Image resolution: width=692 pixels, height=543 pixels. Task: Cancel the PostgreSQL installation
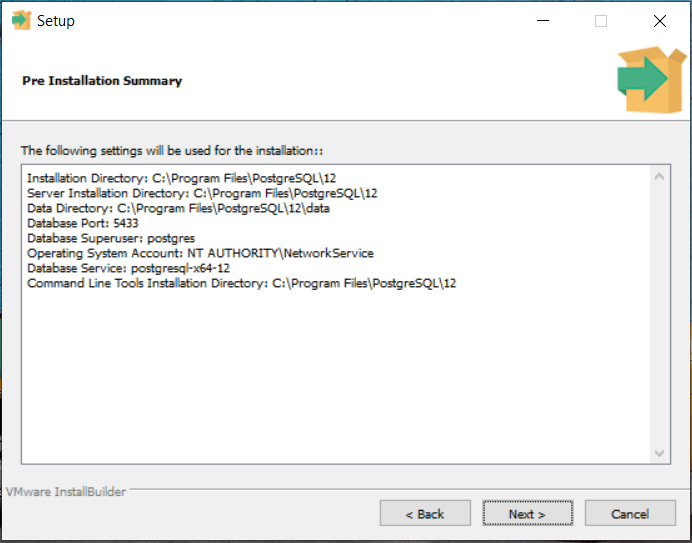(x=630, y=514)
